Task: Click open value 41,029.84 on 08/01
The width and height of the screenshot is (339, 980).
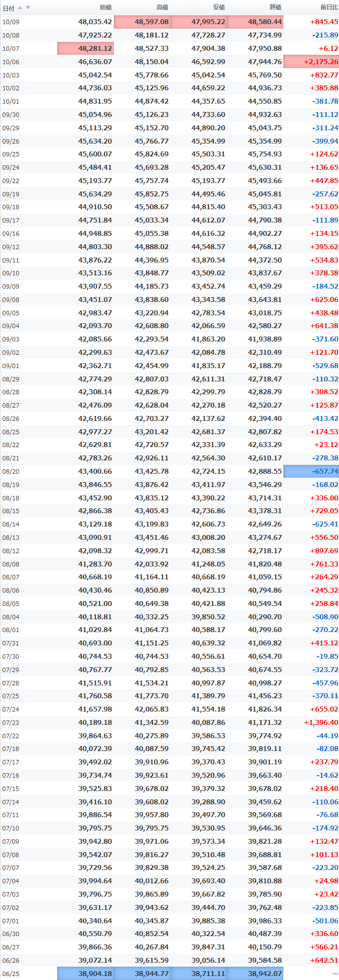Action: click(95, 630)
